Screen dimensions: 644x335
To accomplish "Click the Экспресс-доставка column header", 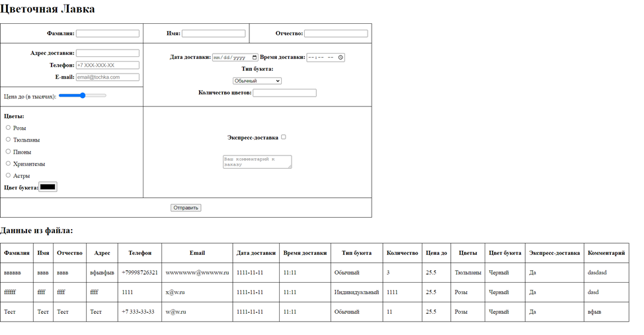I will coord(555,253).
